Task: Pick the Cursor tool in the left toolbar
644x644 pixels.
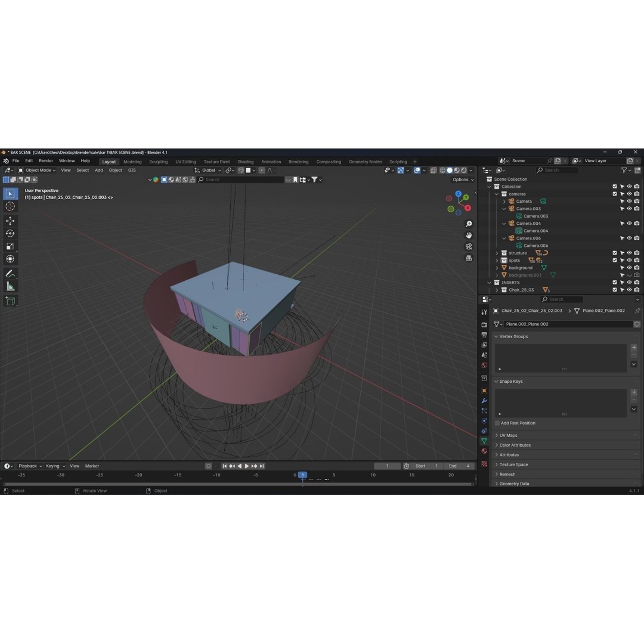Action: click(10, 206)
